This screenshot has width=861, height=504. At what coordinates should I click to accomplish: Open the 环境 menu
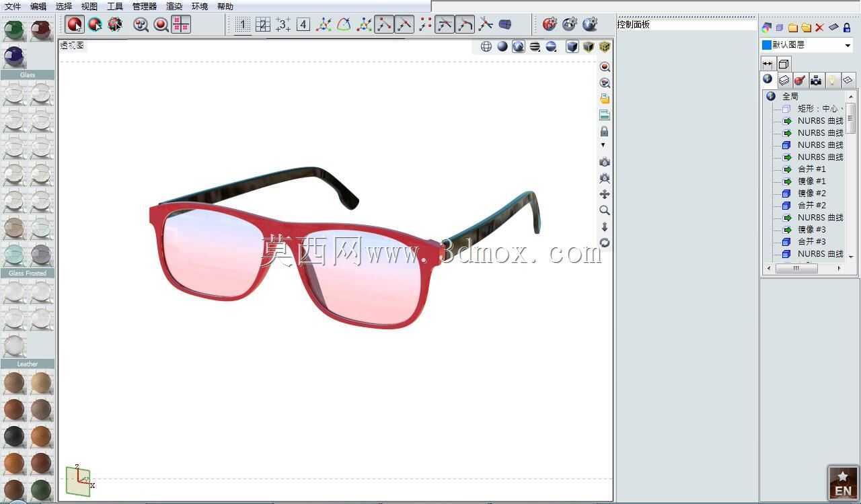[200, 6]
